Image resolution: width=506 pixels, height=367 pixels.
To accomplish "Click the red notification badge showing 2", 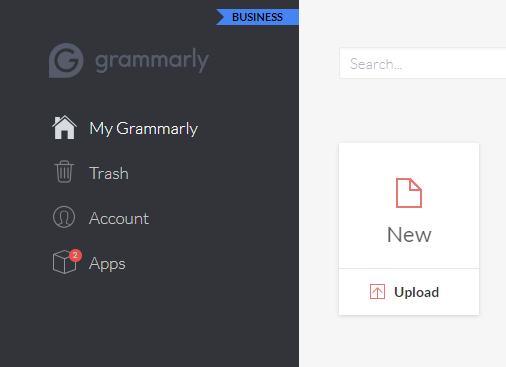I will [x=75, y=255].
